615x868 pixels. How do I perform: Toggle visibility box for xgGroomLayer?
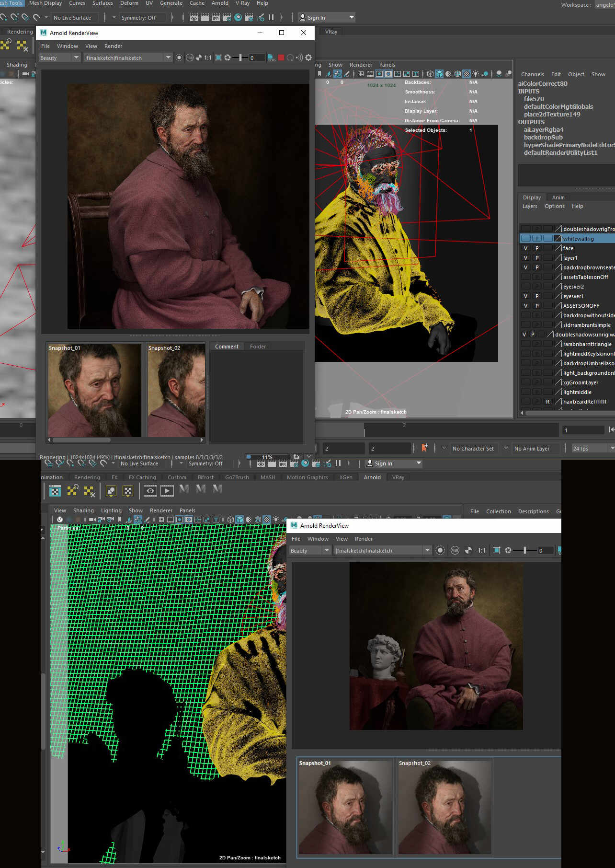click(526, 382)
